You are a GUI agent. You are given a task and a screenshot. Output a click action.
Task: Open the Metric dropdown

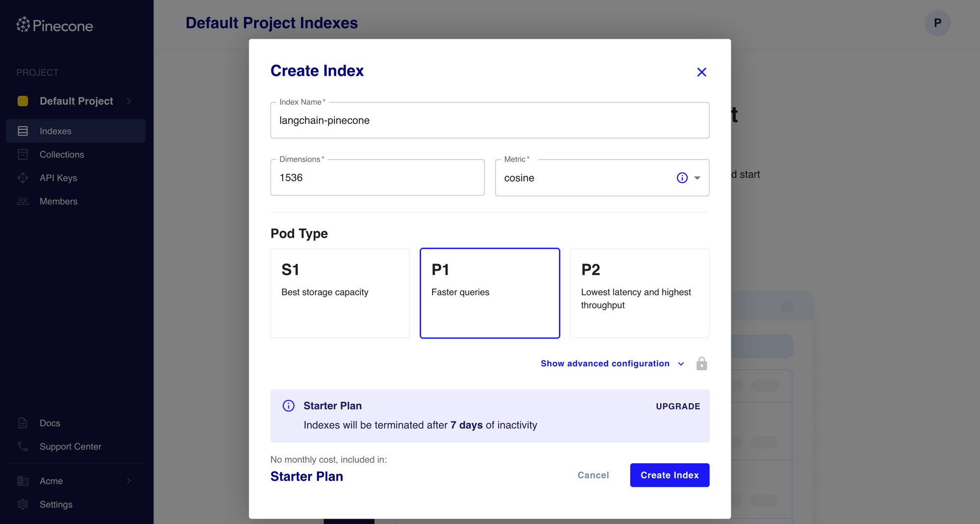pos(696,178)
